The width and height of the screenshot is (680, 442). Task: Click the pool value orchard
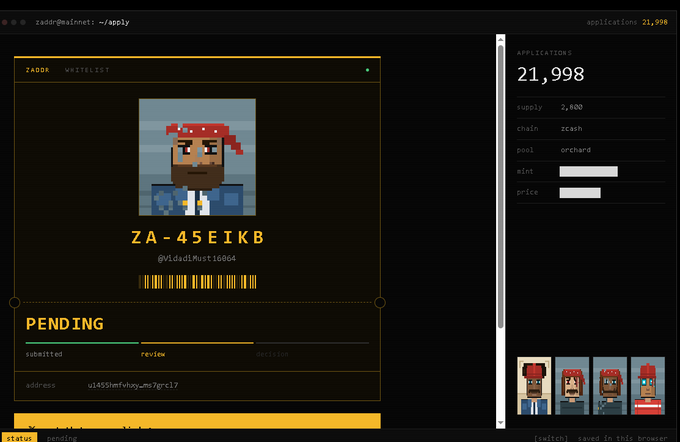575,150
